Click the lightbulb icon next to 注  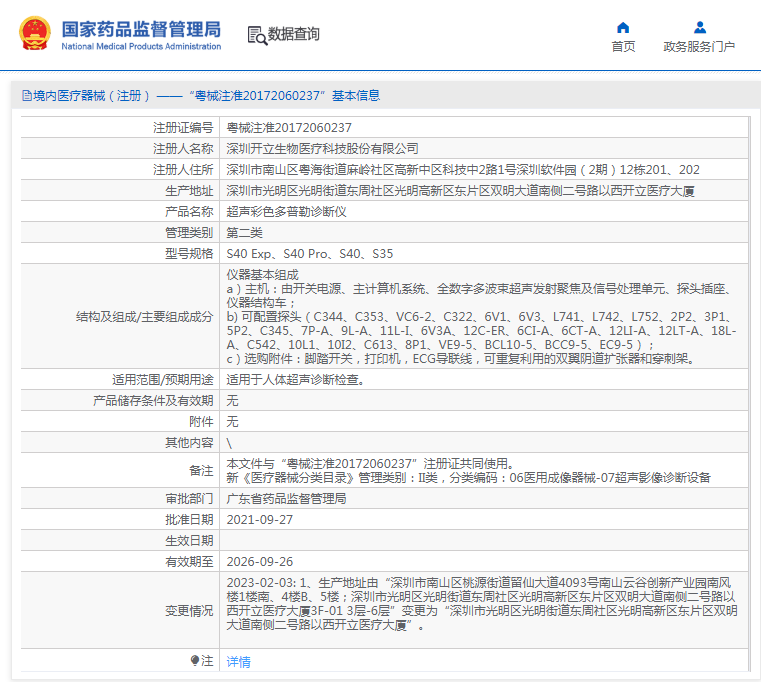coord(195,661)
